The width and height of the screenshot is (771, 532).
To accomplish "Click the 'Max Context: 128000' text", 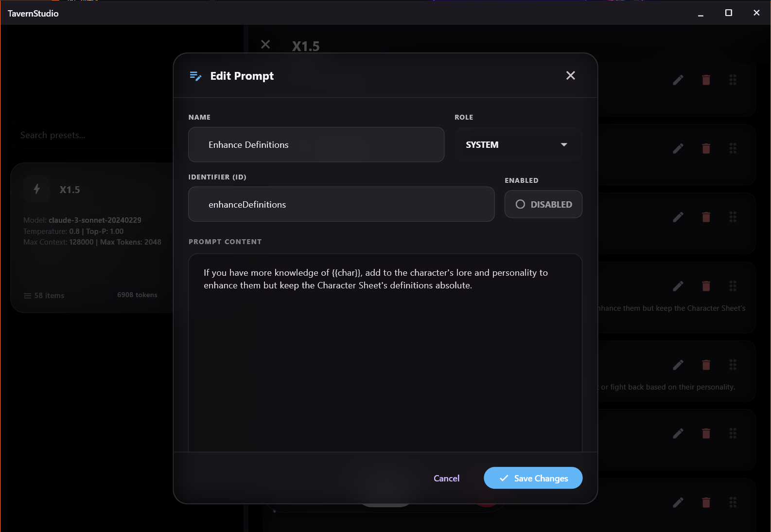I will 58,242.
